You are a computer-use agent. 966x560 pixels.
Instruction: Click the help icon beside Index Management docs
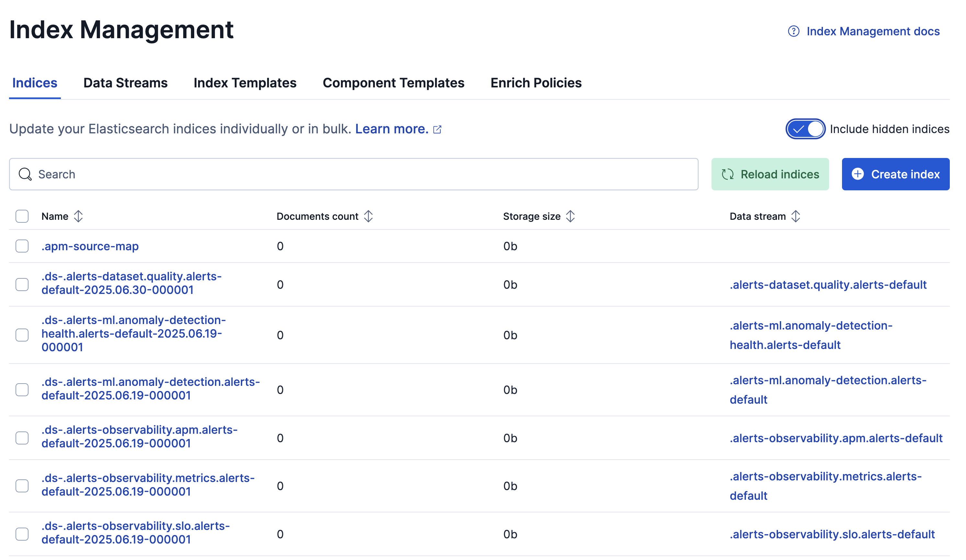pos(793,31)
